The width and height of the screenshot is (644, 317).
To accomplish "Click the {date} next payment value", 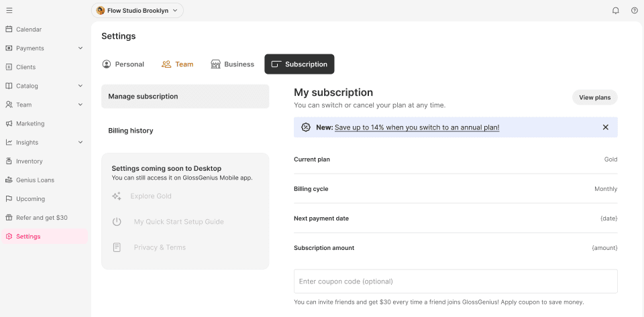I will click(x=608, y=218).
